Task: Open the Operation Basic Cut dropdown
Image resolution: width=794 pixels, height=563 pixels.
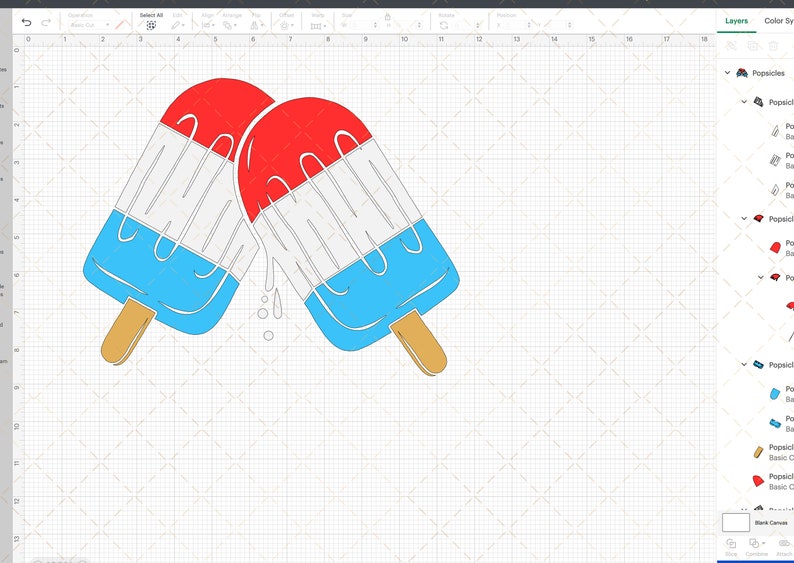Action: pos(90,25)
